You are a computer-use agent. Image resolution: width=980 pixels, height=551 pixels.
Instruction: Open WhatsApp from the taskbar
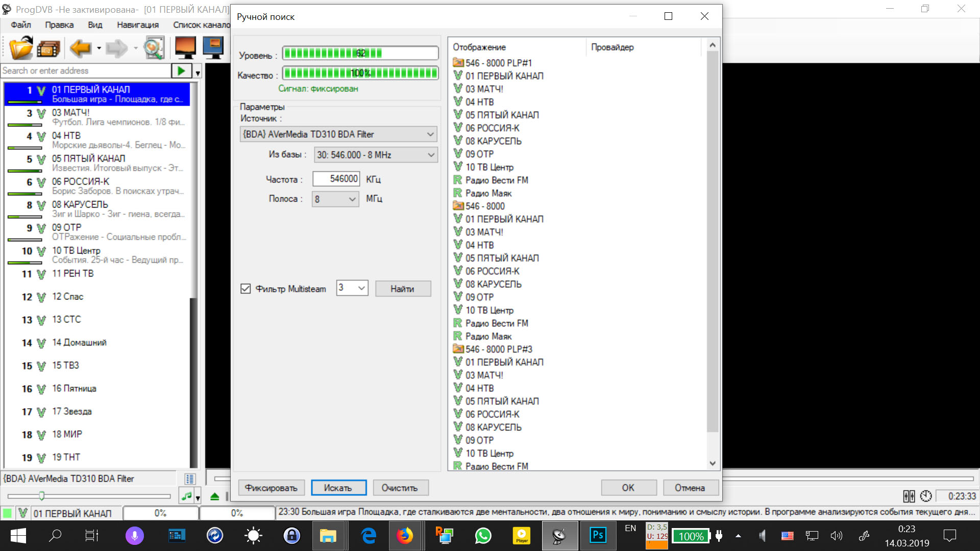click(483, 536)
